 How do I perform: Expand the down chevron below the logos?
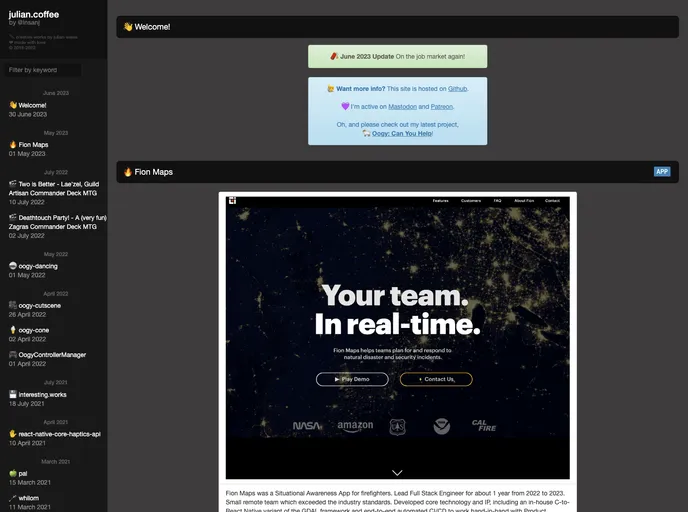(x=397, y=472)
